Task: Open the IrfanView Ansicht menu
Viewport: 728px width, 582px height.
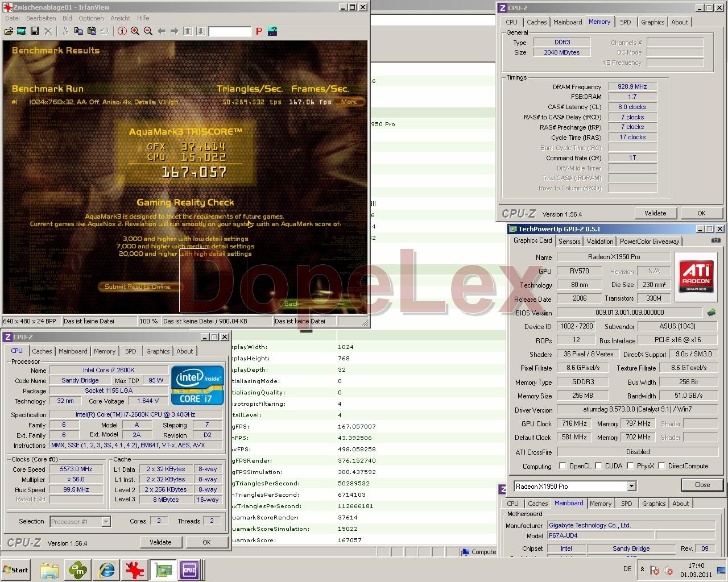Action: click(121, 18)
